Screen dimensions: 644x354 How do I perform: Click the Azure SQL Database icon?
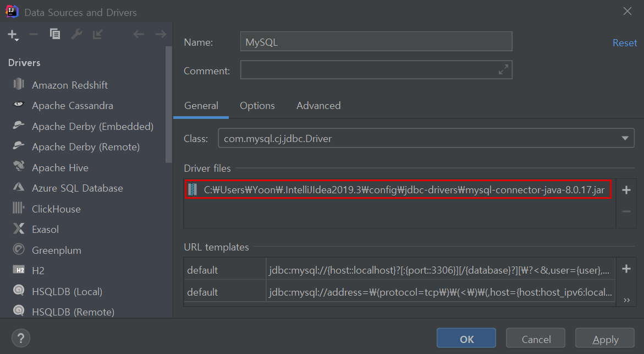tap(19, 187)
